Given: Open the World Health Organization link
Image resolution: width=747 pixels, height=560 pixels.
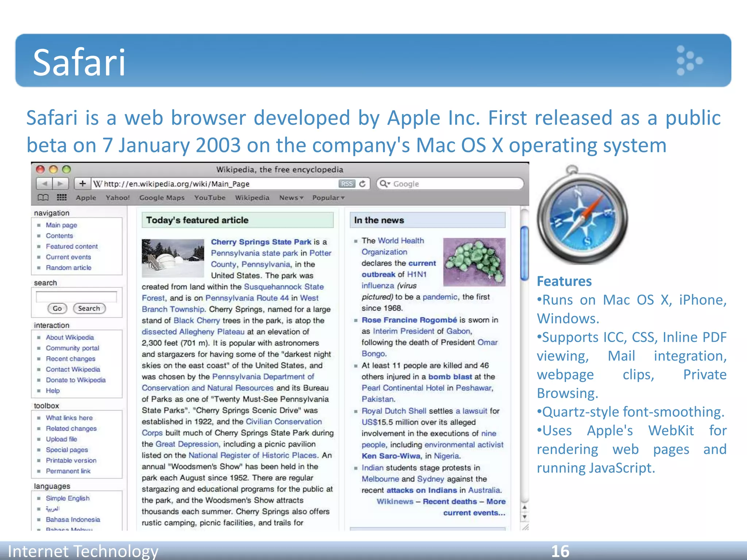Looking at the screenshot, I should pos(392,246).
